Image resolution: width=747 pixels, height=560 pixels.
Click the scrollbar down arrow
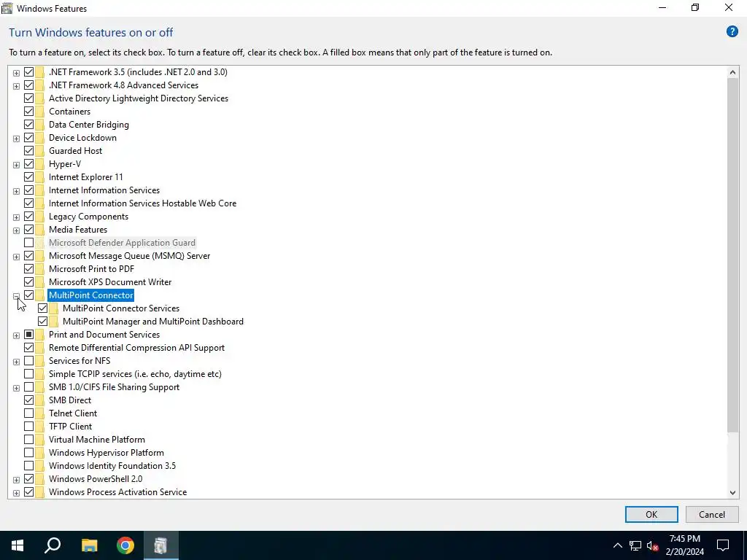pos(732,492)
